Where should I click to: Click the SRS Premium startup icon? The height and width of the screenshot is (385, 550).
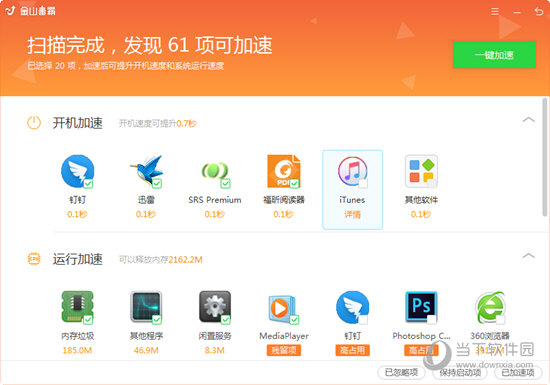tap(215, 171)
